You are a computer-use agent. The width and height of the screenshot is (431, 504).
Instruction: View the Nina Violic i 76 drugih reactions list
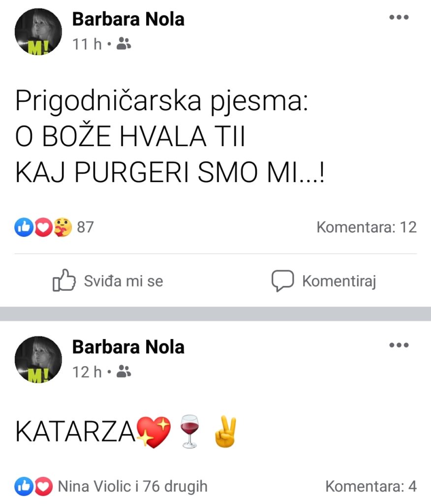(132, 487)
